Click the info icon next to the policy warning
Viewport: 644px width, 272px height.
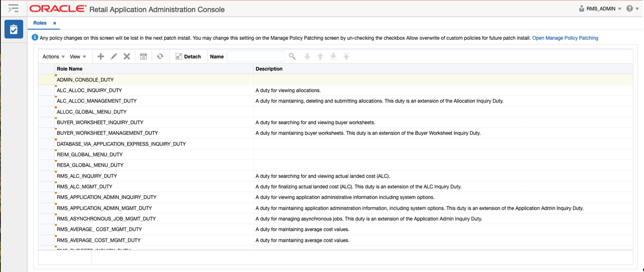[35, 37]
